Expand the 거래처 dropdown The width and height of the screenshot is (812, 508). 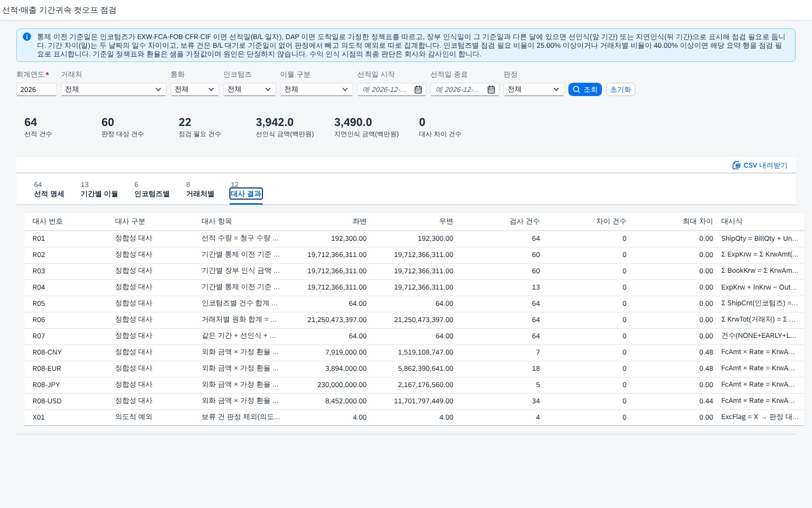(x=158, y=89)
